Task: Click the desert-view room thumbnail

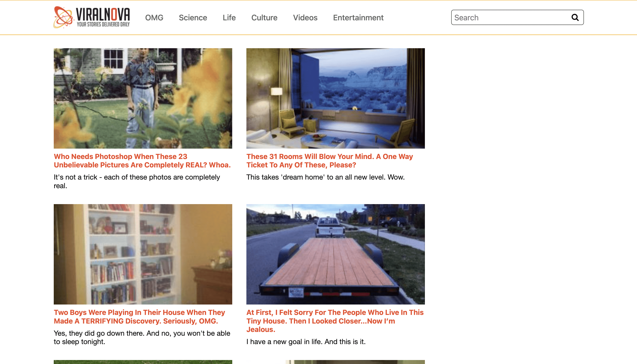Action: pos(335,98)
